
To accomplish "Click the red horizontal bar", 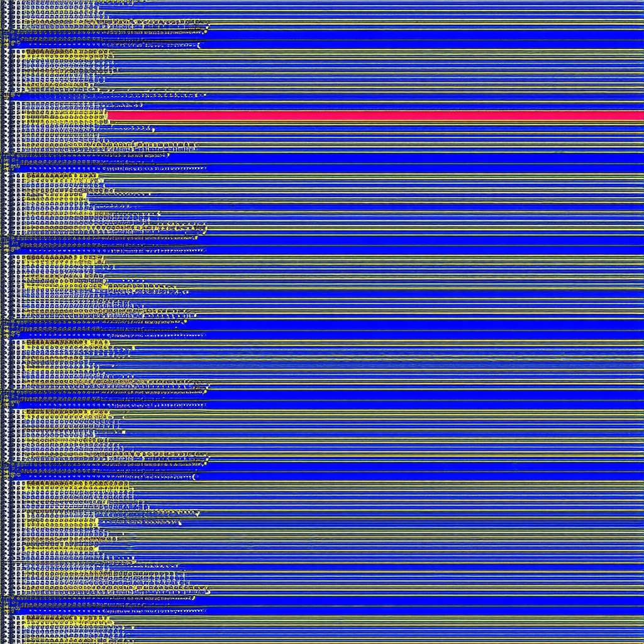I will pyautogui.click(x=377, y=116).
